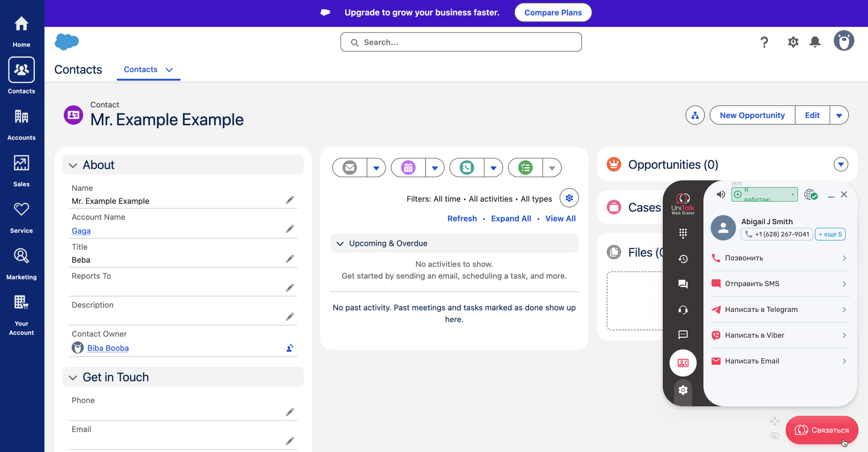Viewport: 868px width, 452px height.
Task: Open the 'Я работаю' status dropdown
Action: [x=764, y=194]
